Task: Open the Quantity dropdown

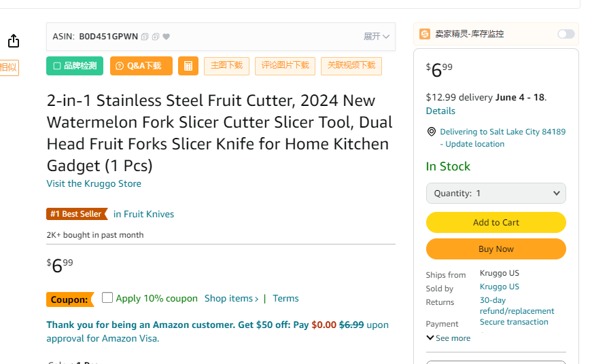Action: [496, 194]
